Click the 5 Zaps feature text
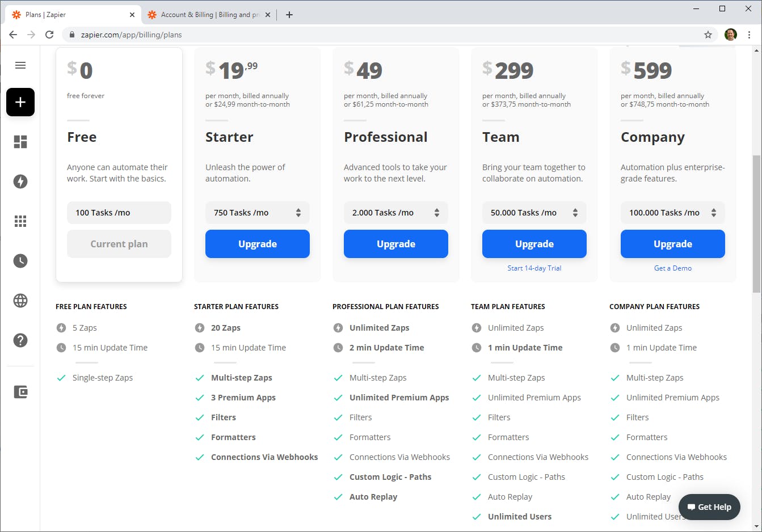Screen dimensions: 762x532 (85, 328)
